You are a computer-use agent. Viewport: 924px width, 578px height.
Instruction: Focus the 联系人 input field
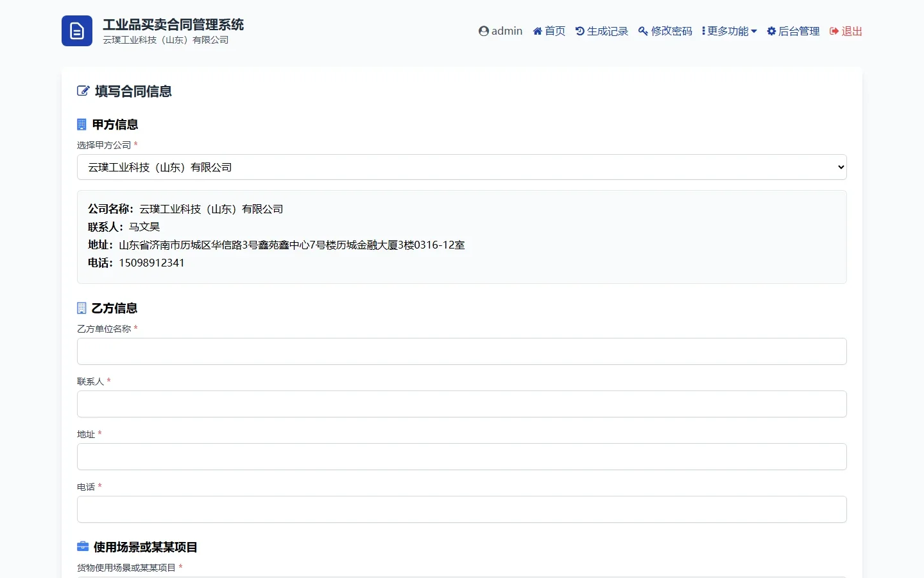click(462, 404)
